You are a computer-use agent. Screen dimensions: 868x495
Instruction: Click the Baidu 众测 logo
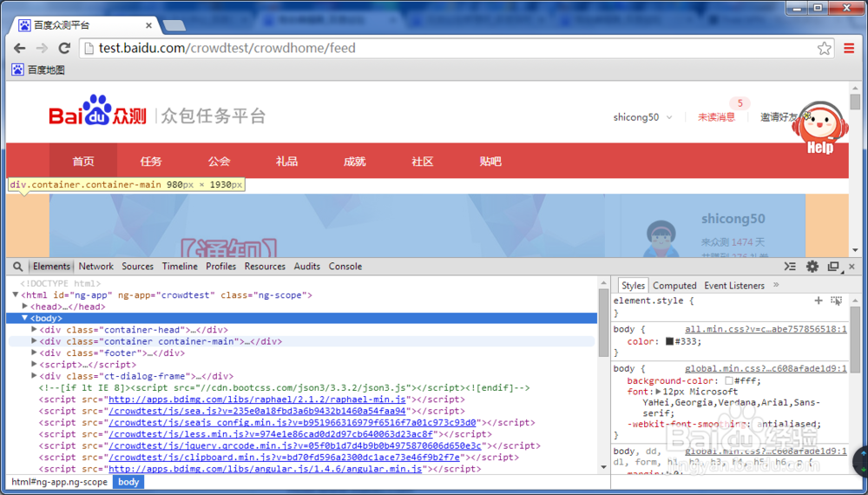point(97,110)
